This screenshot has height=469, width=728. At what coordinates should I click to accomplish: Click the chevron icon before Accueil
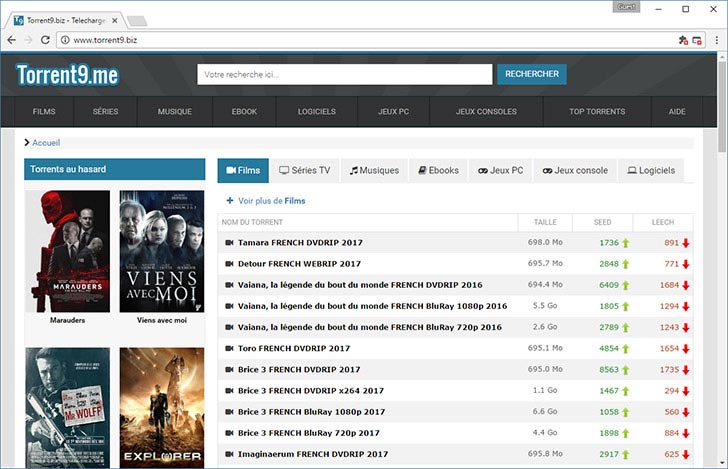pyautogui.click(x=27, y=143)
